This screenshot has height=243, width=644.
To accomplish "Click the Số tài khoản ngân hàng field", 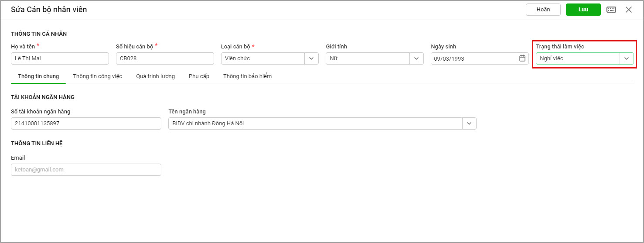I will click(x=86, y=123).
